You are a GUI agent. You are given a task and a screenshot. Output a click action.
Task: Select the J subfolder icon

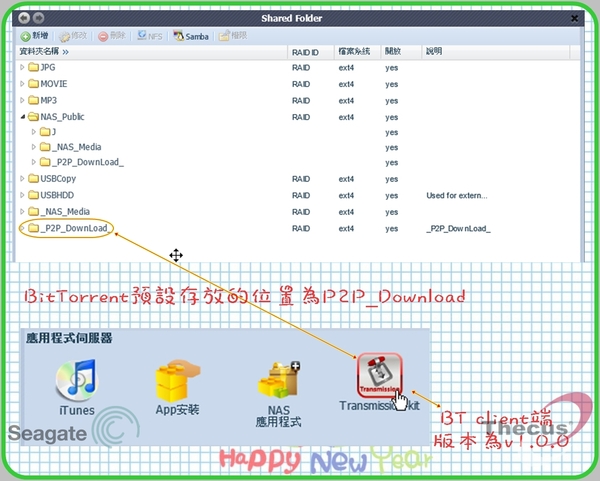coord(45,132)
